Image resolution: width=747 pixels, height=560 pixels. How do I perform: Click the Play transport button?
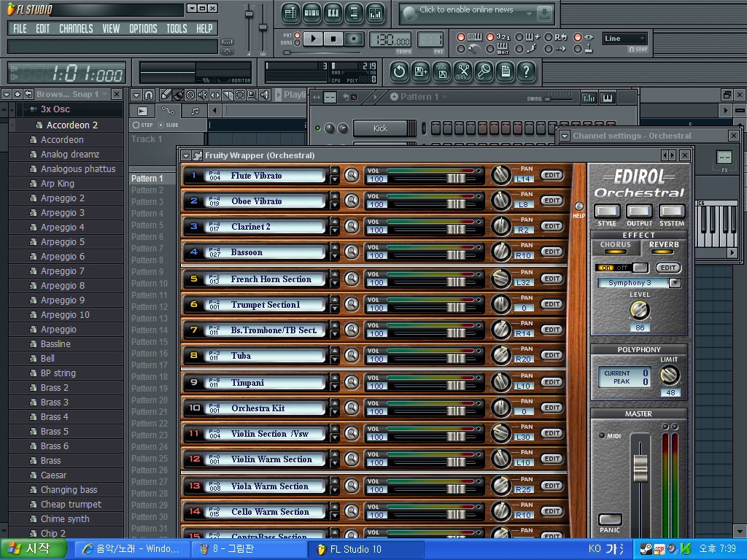point(313,39)
